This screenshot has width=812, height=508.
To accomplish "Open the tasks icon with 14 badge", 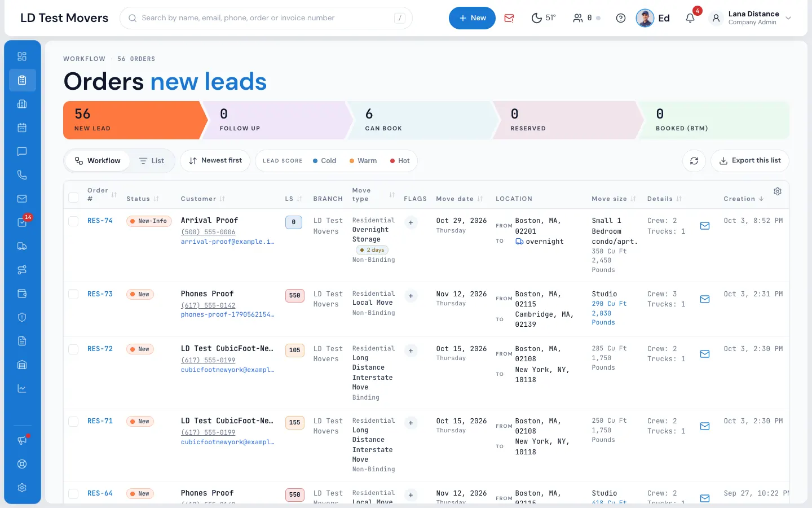I will [22, 222].
